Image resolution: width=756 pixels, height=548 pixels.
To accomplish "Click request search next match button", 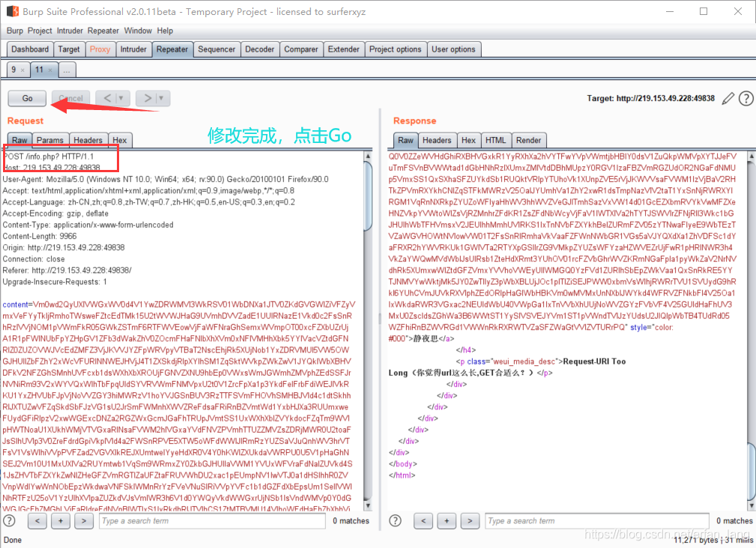I will 84,520.
